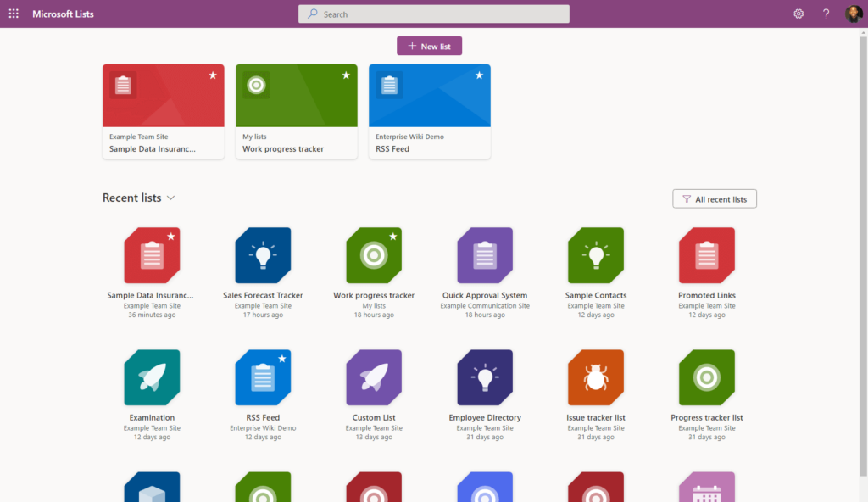Open the green Work progress tracker favorite card
868x502 pixels.
pos(296,111)
